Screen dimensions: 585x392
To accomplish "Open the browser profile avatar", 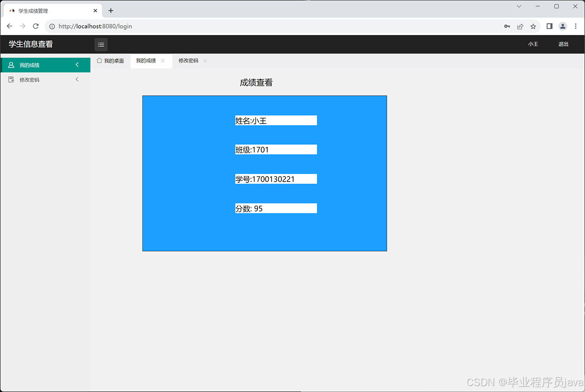I will [x=563, y=26].
